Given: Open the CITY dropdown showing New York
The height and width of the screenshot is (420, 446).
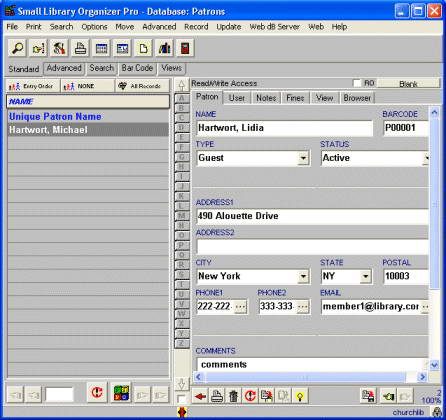Looking at the screenshot, I should 303,276.
